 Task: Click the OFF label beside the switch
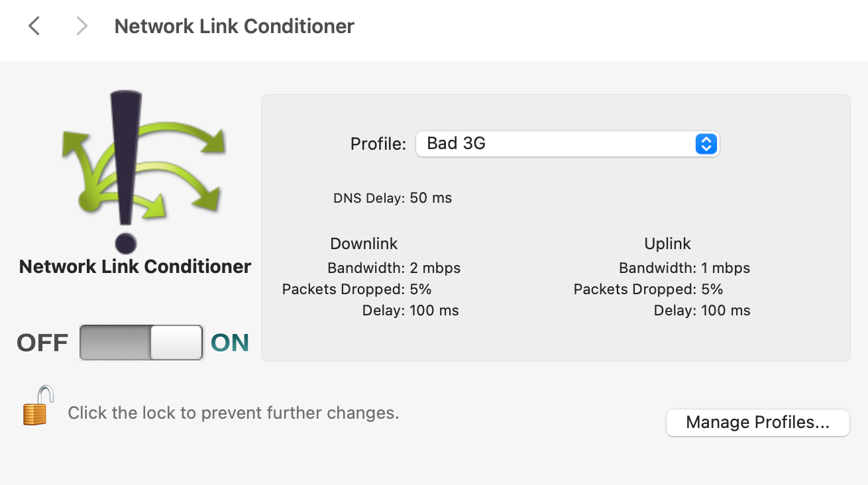click(42, 343)
